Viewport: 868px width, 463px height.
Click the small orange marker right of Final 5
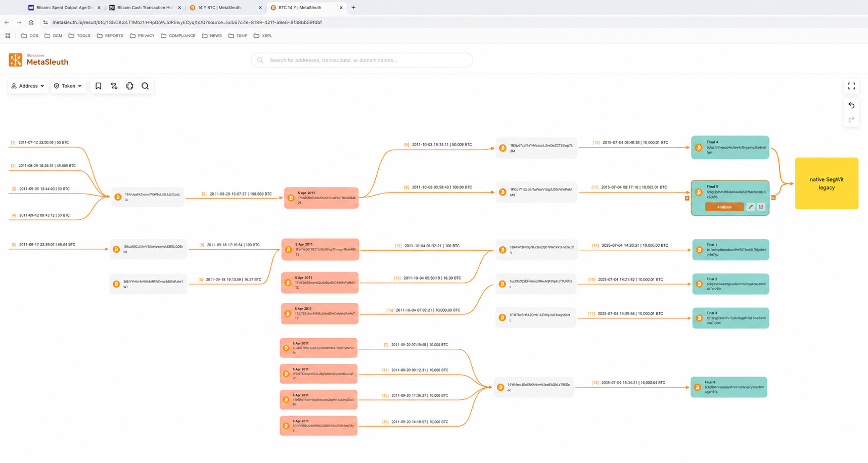pos(773,198)
